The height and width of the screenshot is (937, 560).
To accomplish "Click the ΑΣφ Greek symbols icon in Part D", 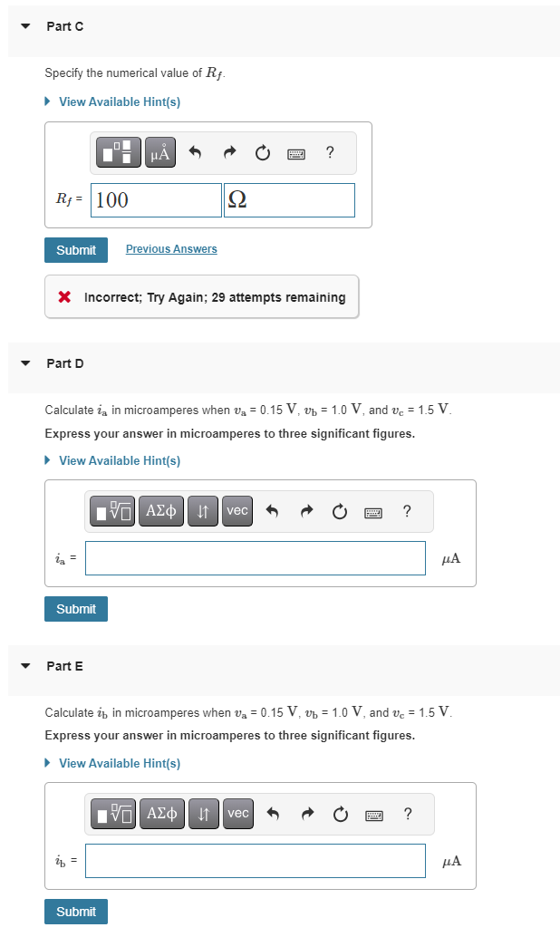I will 161,510.
